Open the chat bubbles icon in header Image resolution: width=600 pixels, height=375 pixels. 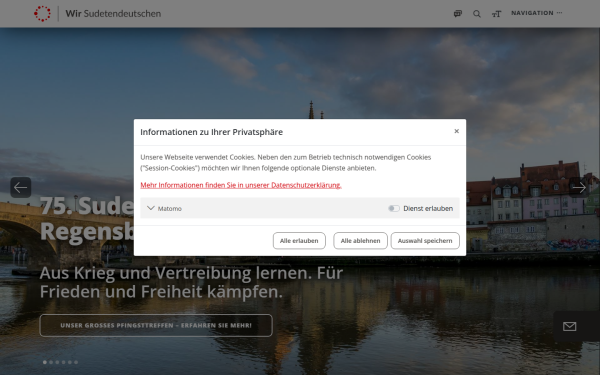(x=458, y=14)
